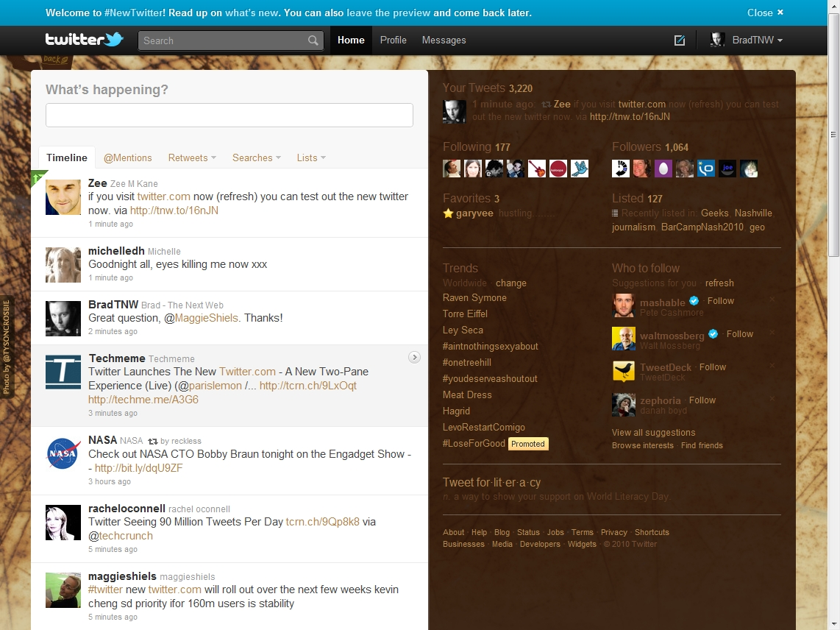Select the Timeline tab
The width and height of the screenshot is (840, 630).
pos(67,157)
